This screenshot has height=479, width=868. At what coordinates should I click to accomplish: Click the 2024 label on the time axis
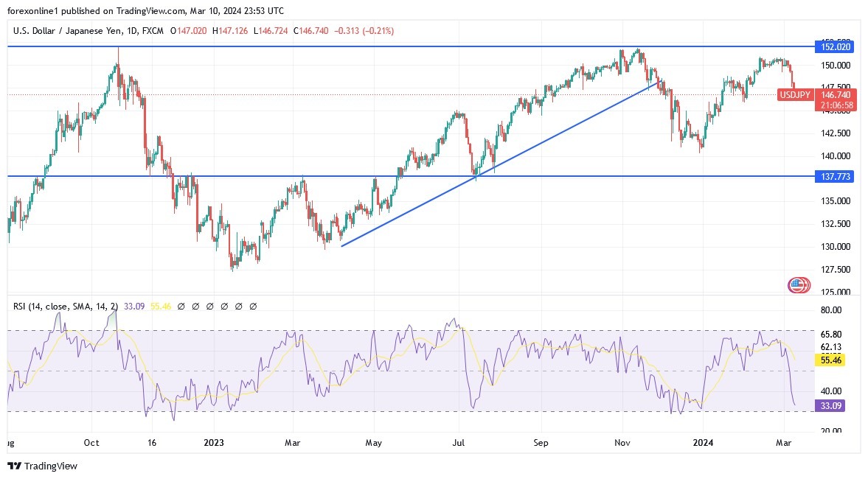(x=702, y=443)
